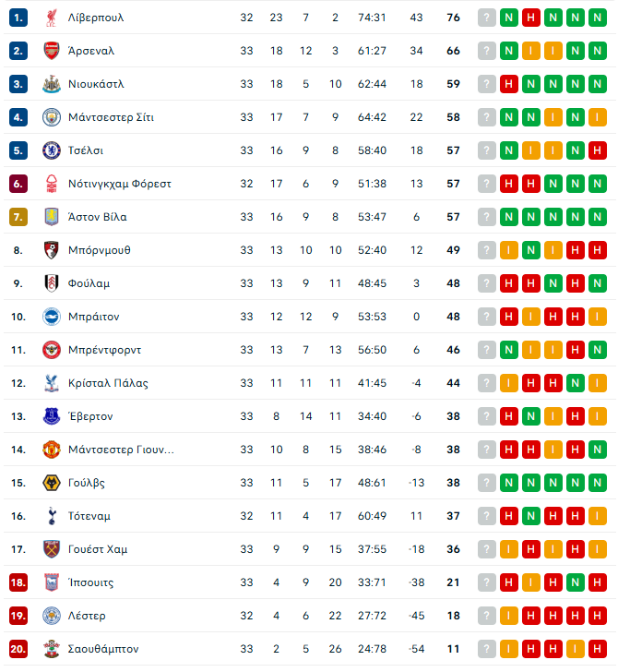618x672 pixels.
Task: Click position badge 7 for Άστον Βίλα
Action: click(x=18, y=217)
